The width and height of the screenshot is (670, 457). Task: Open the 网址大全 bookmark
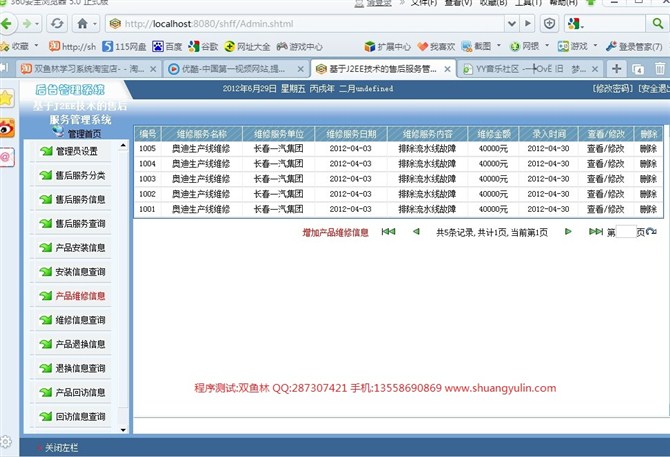(247, 47)
